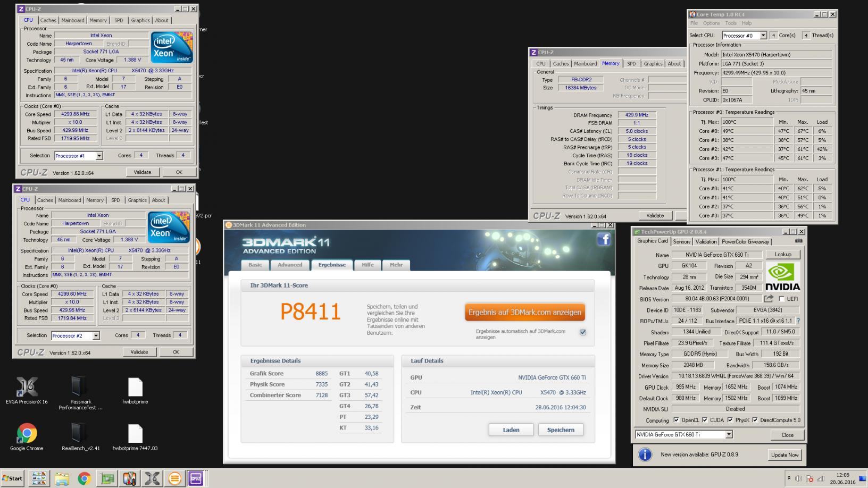Click the Bus Interface question mark icon
The height and width of the screenshot is (488, 868).
[798, 321]
